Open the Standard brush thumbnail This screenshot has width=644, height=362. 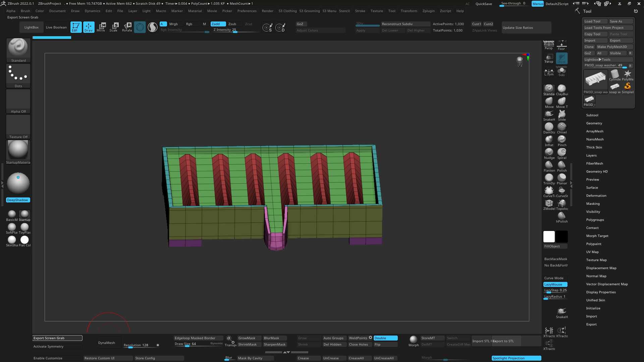pos(18,50)
